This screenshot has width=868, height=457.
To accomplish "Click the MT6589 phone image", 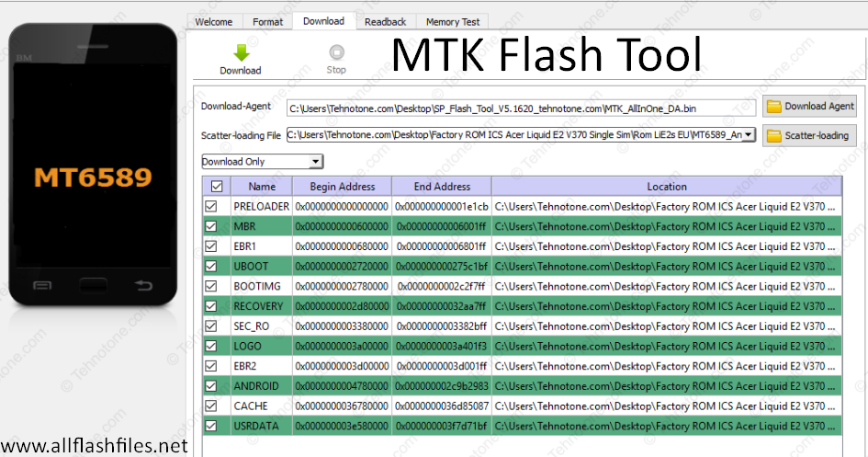I will click(93, 165).
